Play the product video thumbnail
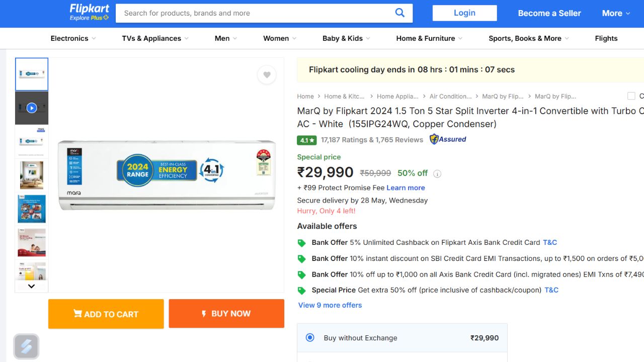Image resolution: width=644 pixels, height=362 pixels. tap(32, 108)
